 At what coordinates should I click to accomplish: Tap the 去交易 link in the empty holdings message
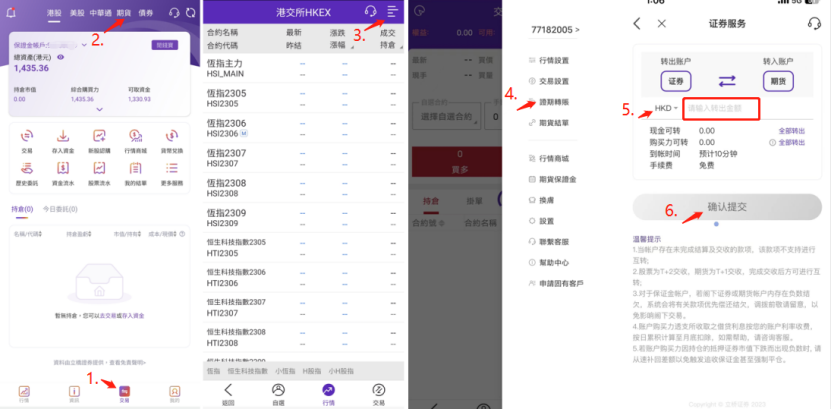click(108, 316)
